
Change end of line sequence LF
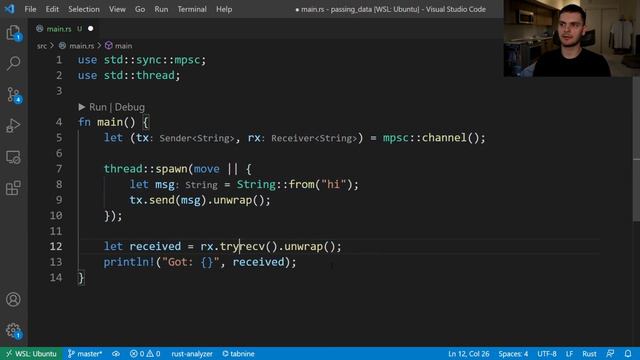click(569, 353)
